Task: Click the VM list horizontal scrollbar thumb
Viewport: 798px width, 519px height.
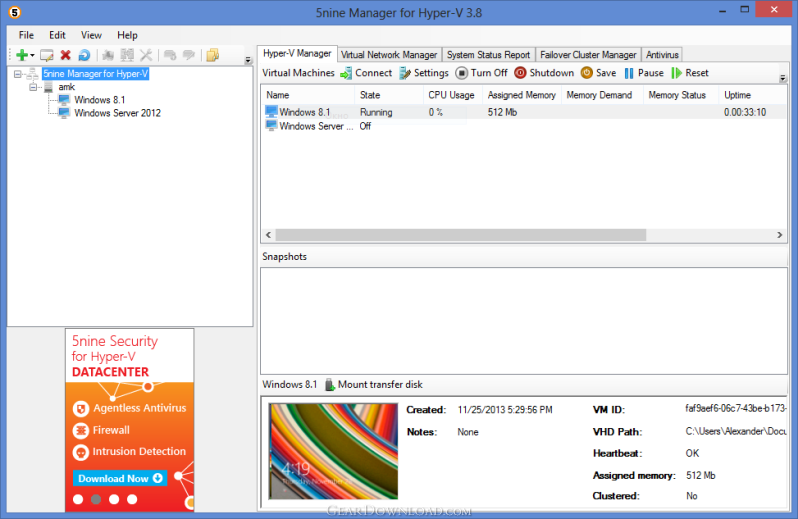Action: [x=461, y=235]
